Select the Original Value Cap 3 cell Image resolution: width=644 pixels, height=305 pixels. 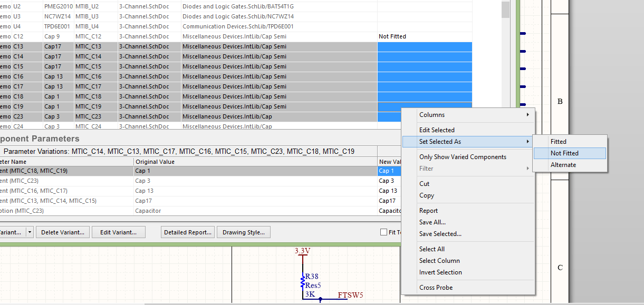pos(255,181)
